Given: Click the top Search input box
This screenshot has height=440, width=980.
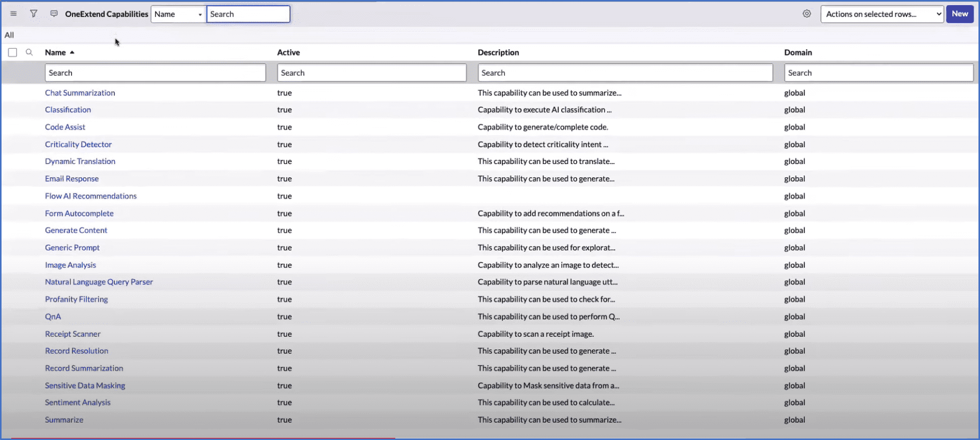Looking at the screenshot, I should click(x=248, y=14).
